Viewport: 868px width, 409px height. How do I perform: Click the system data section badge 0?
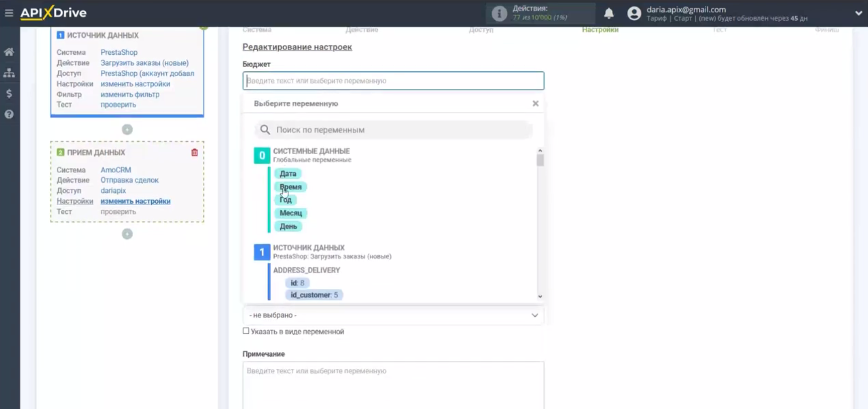click(262, 156)
